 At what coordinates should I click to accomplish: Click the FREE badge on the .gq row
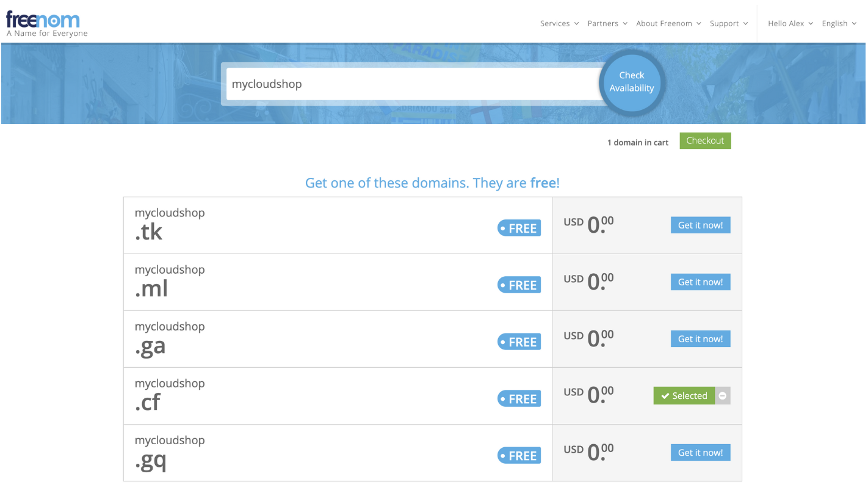coord(519,456)
